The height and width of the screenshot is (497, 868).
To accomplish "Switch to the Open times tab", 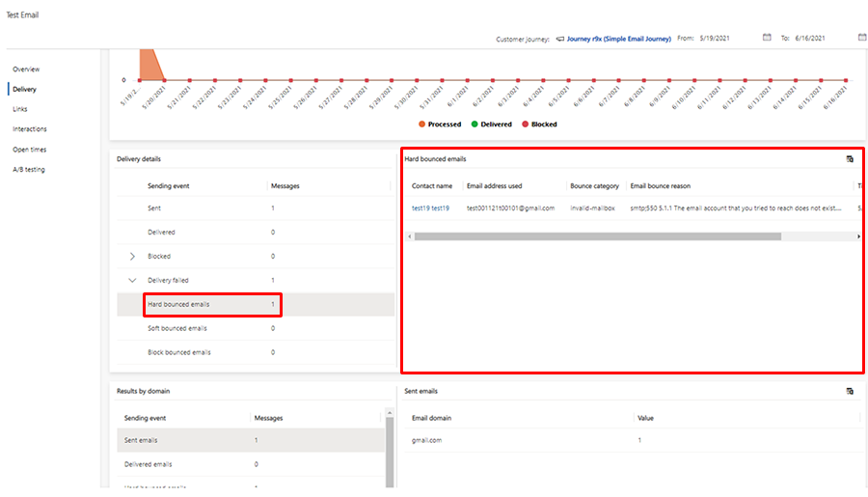I will pos(29,150).
